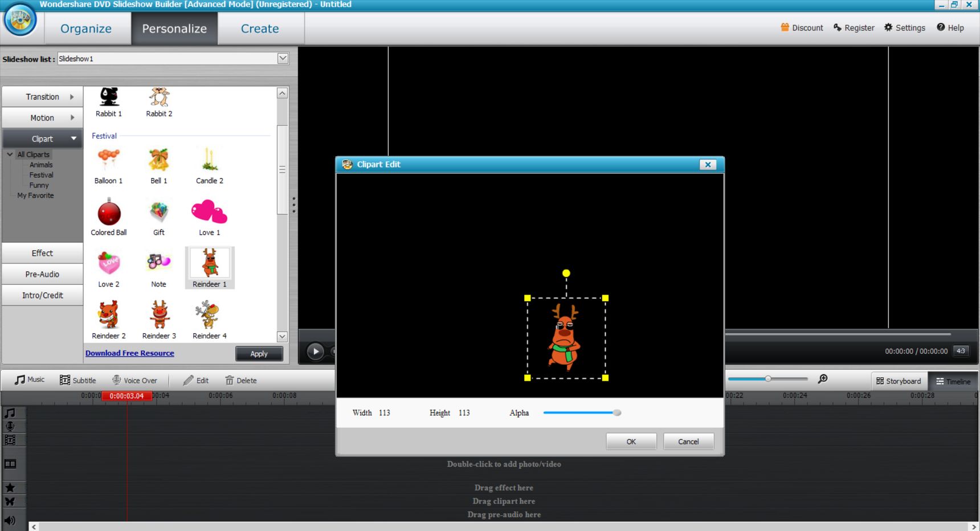Click the subtitle filmstrip track icon
This screenshot has height=531, width=980.
pyautogui.click(x=10, y=440)
